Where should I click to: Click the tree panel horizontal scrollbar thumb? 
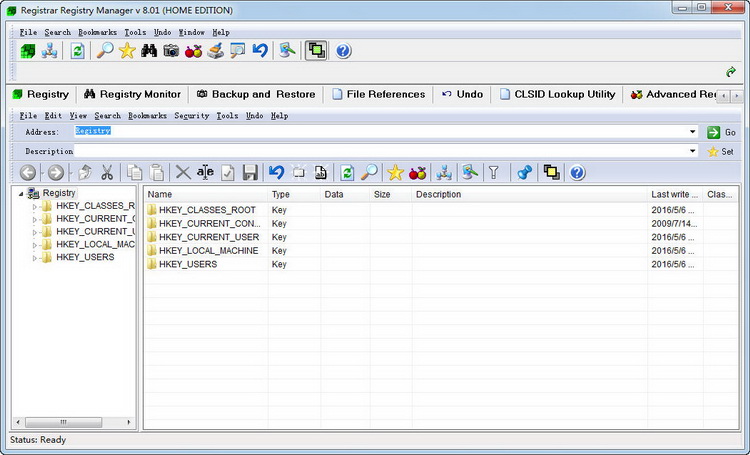(x=63, y=422)
